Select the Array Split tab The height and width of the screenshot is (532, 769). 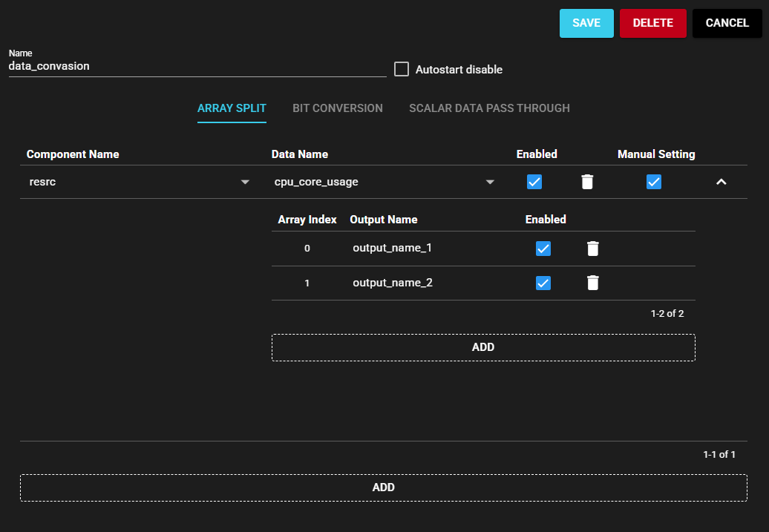232,108
